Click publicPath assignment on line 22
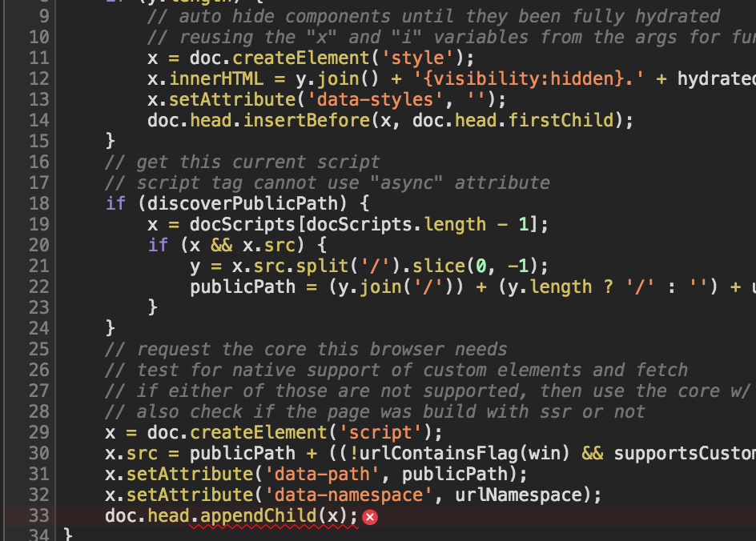Screen dimensions: 756x541 (243, 287)
